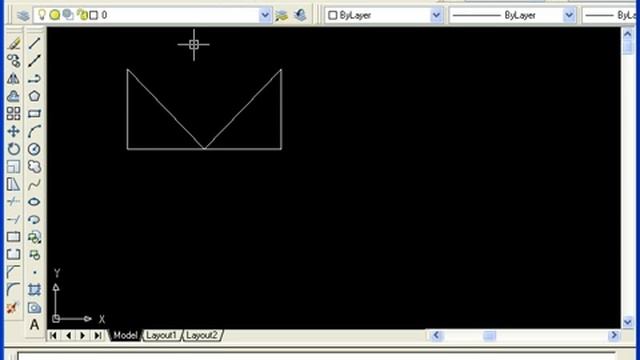Toggle layer 0 lock icon
The image size is (640, 360).
point(83,15)
